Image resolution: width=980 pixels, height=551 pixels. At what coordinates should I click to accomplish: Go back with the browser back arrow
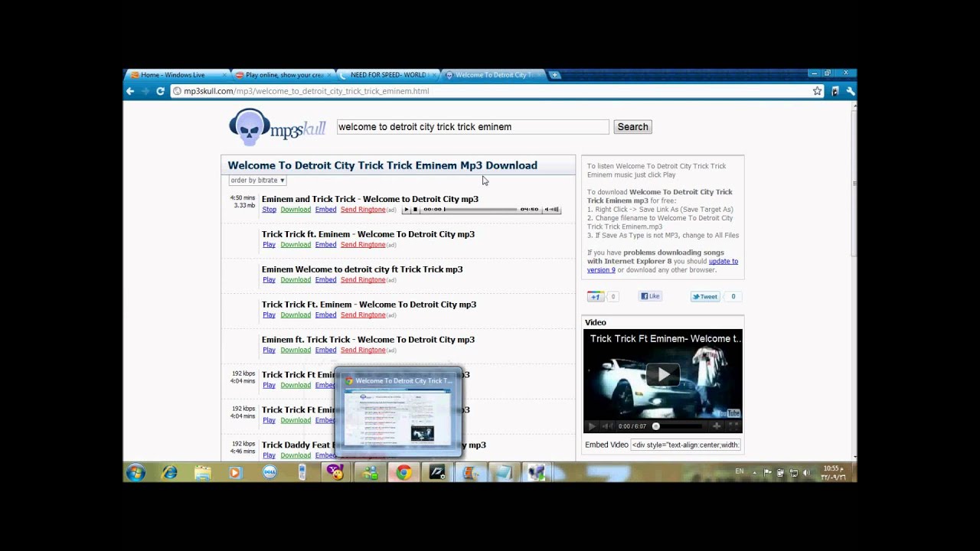click(x=130, y=91)
